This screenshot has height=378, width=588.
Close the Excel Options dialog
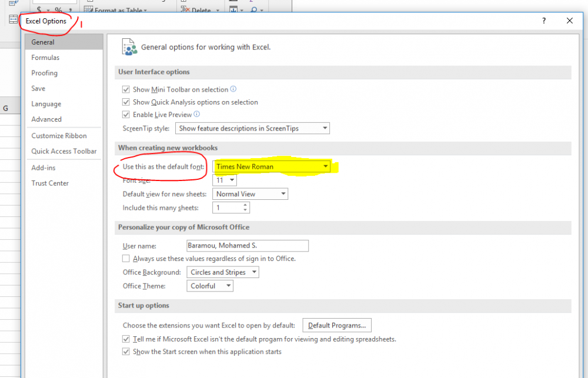point(570,21)
